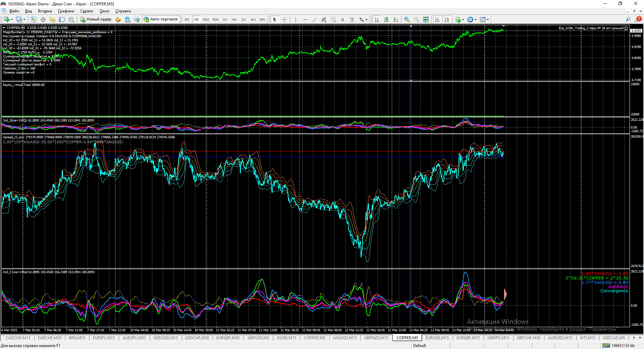Switch to candlestick chart display
The width and height of the screenshot is (644, 349).
click(386, 19)
